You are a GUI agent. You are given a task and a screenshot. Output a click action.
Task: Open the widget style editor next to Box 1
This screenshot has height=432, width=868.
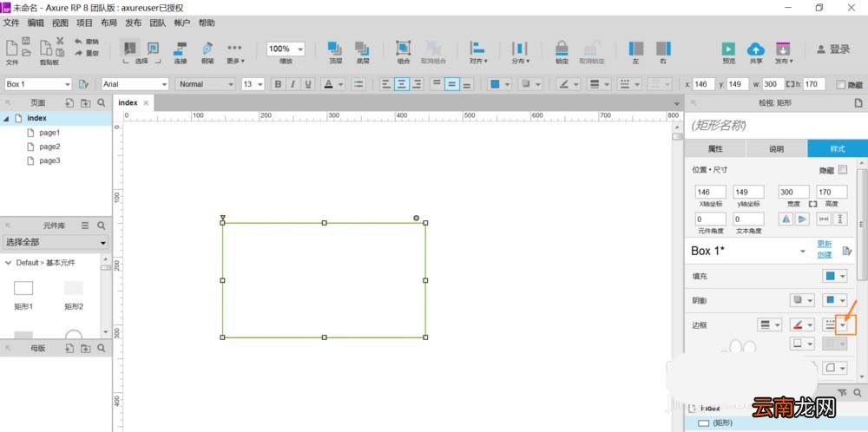83,84
